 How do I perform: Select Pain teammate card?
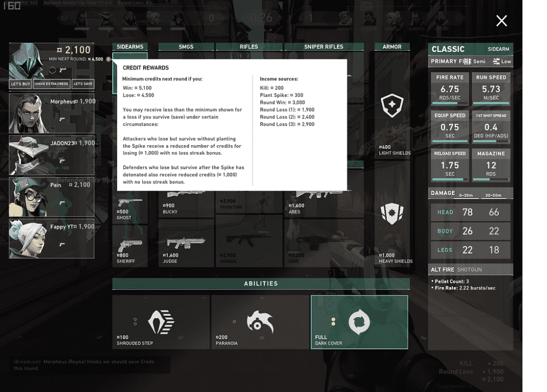click(x=52, y=197)
